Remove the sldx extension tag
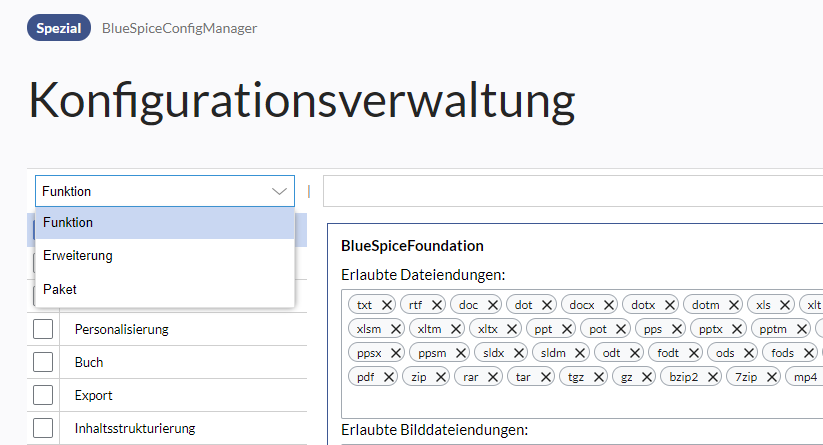Viewport: 823px width, 445px height. pos(519,352)
